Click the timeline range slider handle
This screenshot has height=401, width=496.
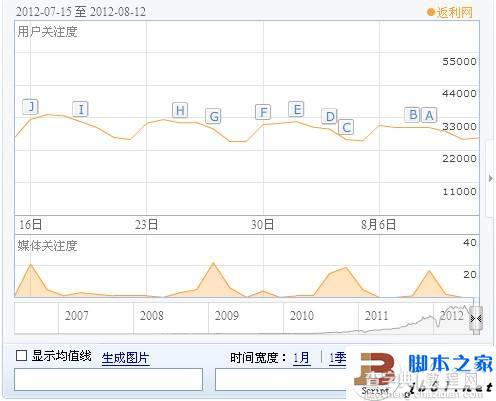coord(476,319)
